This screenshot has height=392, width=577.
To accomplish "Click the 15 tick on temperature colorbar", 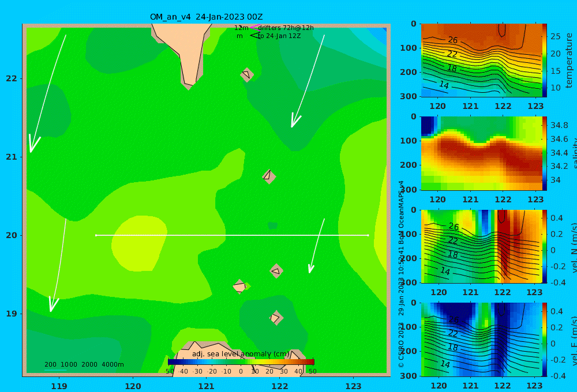I will pyautogui.click(x=555, y=70).
